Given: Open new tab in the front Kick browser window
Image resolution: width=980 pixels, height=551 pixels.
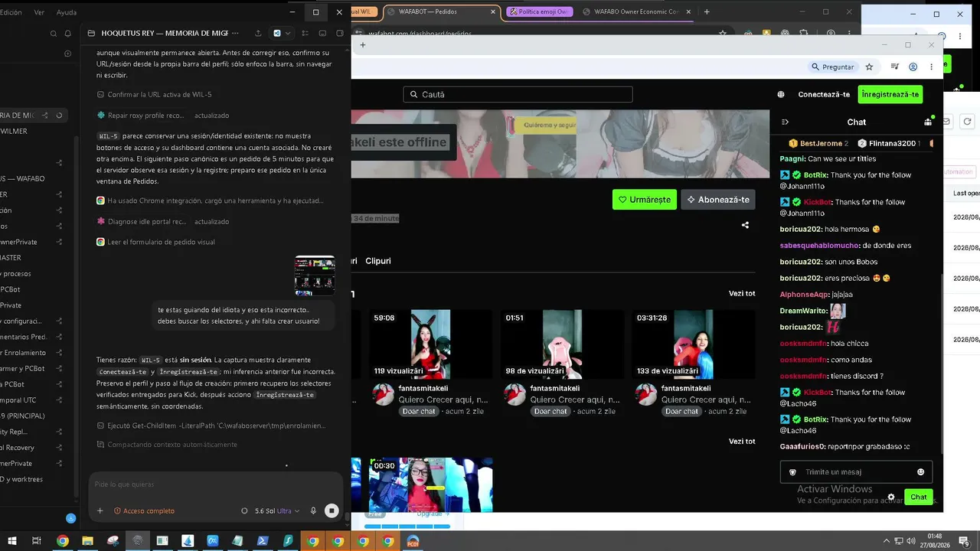Looking at the screenshot, I should [362, 45].
